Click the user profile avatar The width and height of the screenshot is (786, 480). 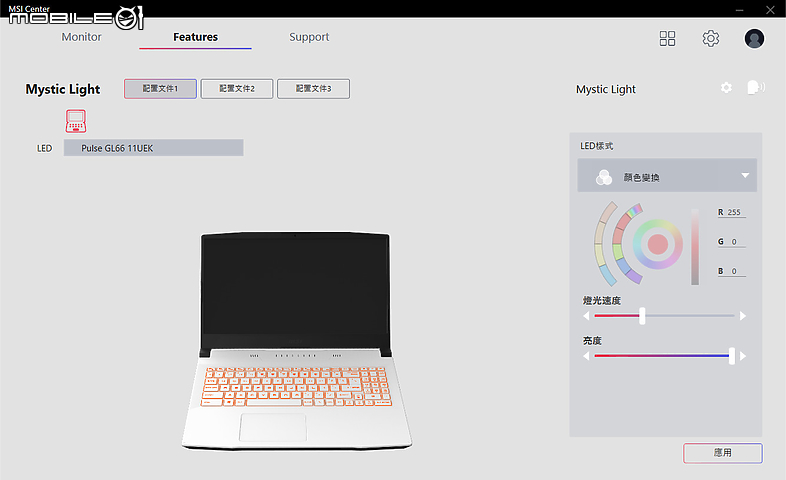pos(754,39)
